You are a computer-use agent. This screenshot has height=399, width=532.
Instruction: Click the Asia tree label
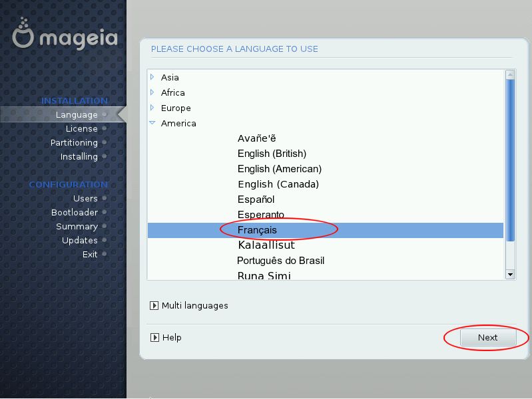click(x=170, y=77)
